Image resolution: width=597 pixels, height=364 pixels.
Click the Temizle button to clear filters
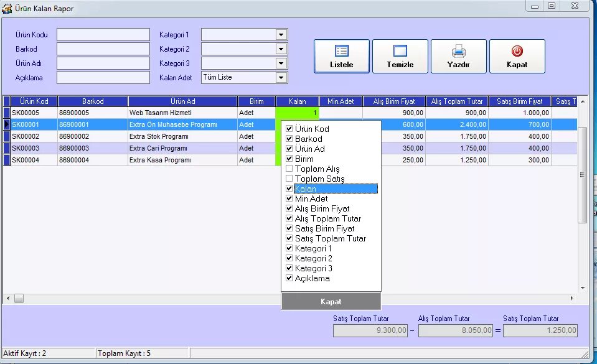click(400, 57)
